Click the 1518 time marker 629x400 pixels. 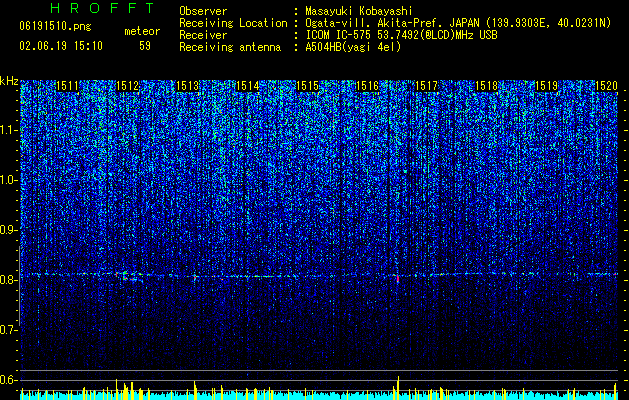[x=487, y=85]
